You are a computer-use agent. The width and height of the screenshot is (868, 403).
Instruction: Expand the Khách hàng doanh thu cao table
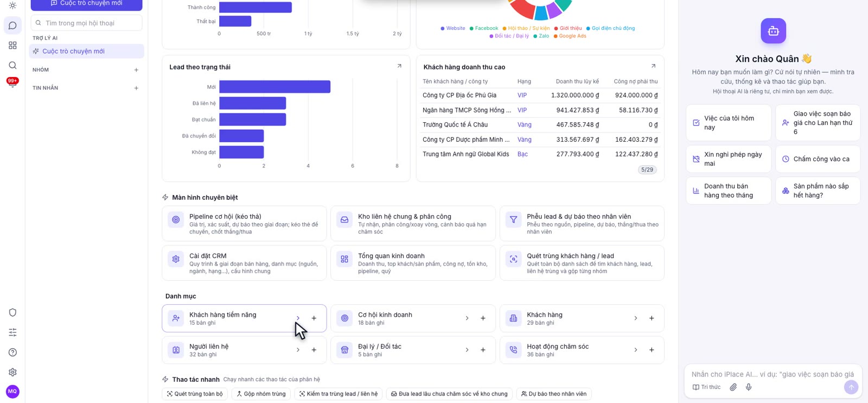coord(653,66)
